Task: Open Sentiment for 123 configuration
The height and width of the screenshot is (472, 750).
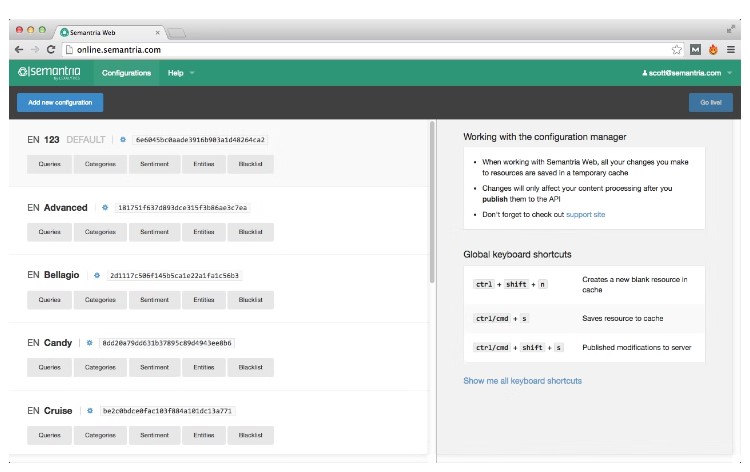Action: pos(154,164)
